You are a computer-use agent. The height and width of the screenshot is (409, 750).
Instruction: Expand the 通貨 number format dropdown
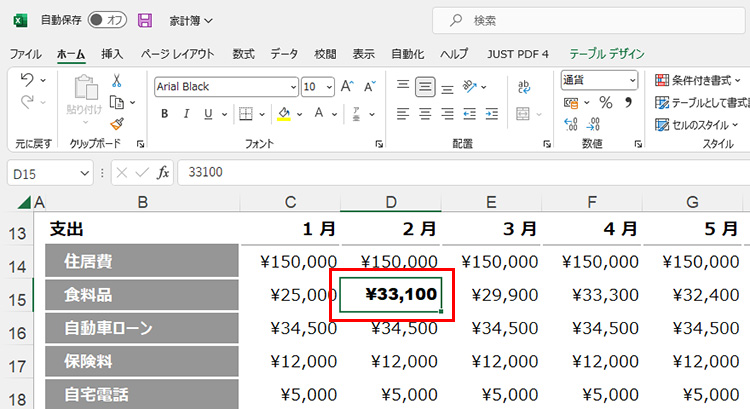pyautogui.click(x=632, y=80)
